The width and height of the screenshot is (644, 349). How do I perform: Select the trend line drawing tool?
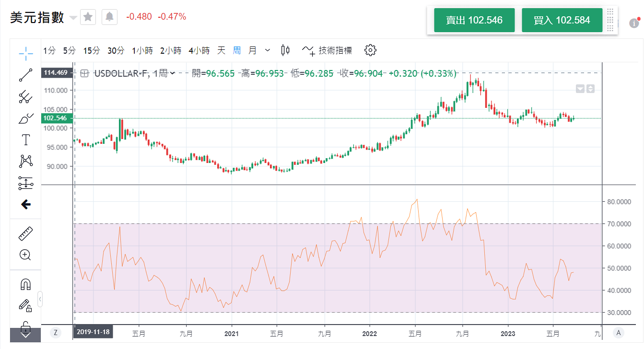[25, 75]
